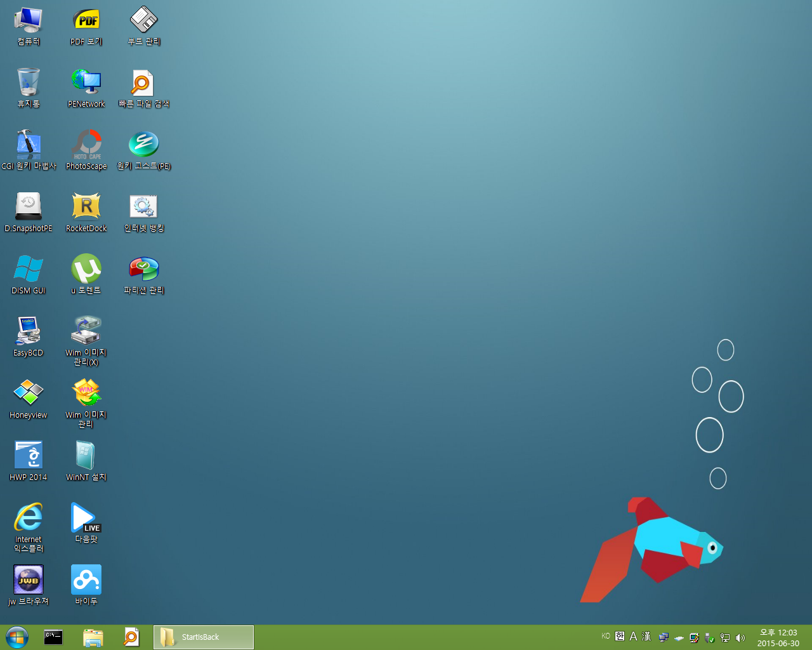
Task: Open the volume speaker tray icon
Action: 740,638
